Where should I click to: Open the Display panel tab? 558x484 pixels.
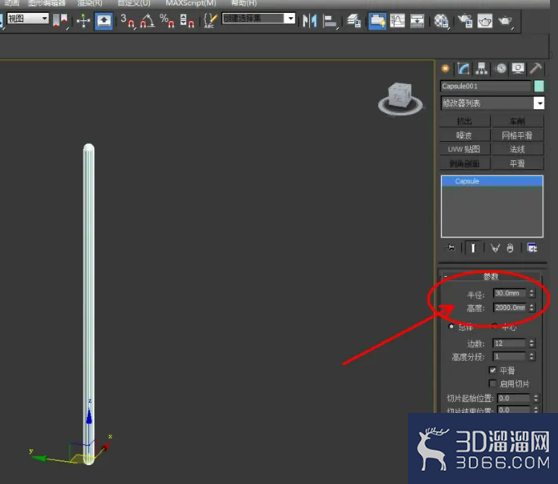(x=518, y=68)
